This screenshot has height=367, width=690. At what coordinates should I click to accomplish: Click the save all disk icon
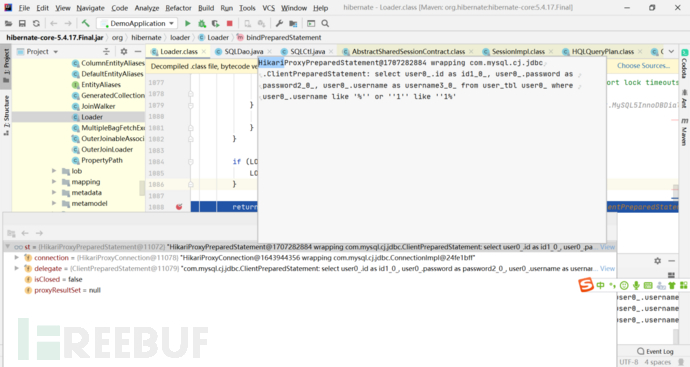click(x=22, y=23)
